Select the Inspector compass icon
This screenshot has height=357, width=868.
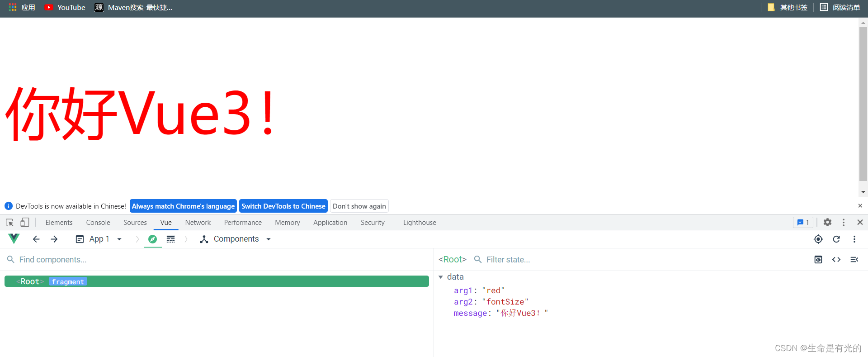pyautogui.click(x=153, y=239)
